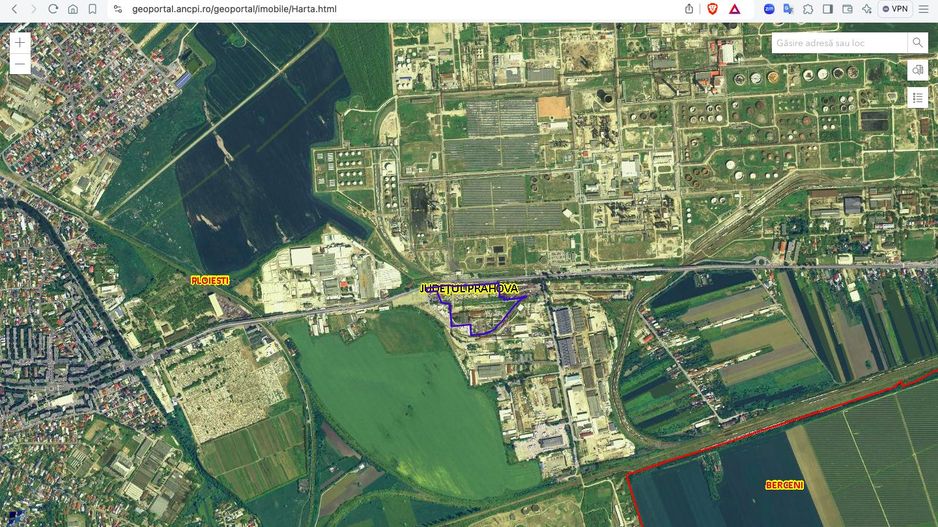Open the browser hamburger menu

(x=924, y=9)
